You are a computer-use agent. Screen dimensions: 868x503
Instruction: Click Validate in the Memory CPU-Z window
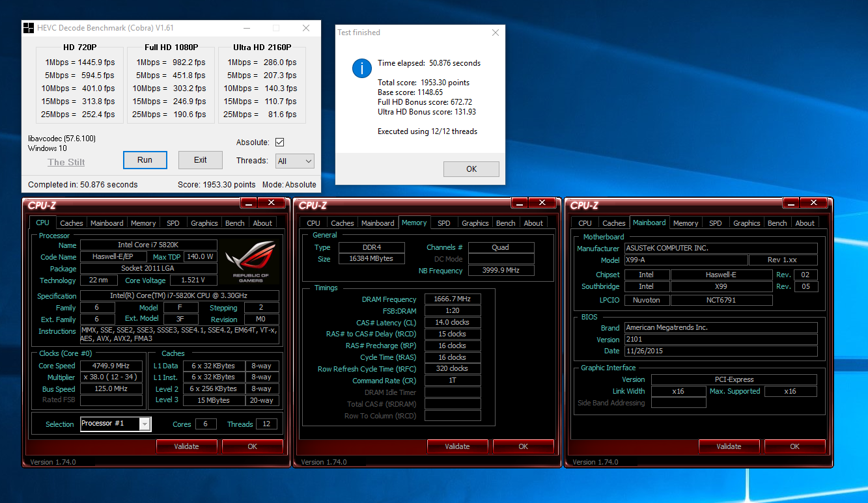(457, 446)
